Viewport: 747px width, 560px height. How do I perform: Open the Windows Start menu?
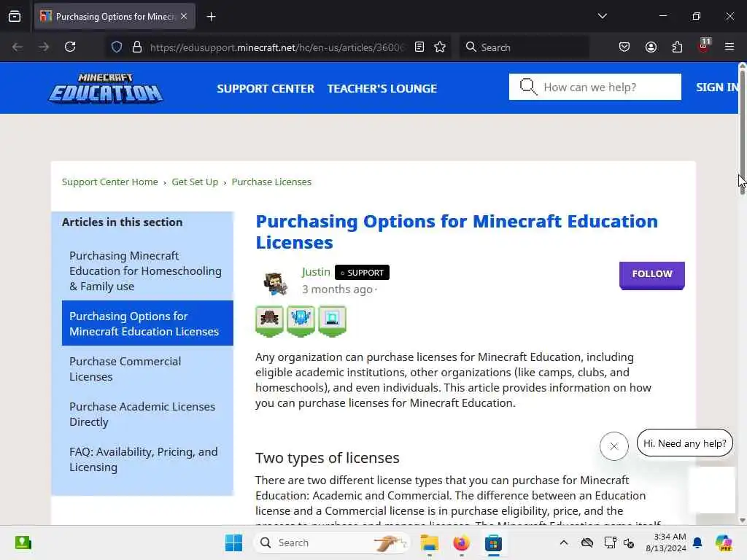coord(233,542)
